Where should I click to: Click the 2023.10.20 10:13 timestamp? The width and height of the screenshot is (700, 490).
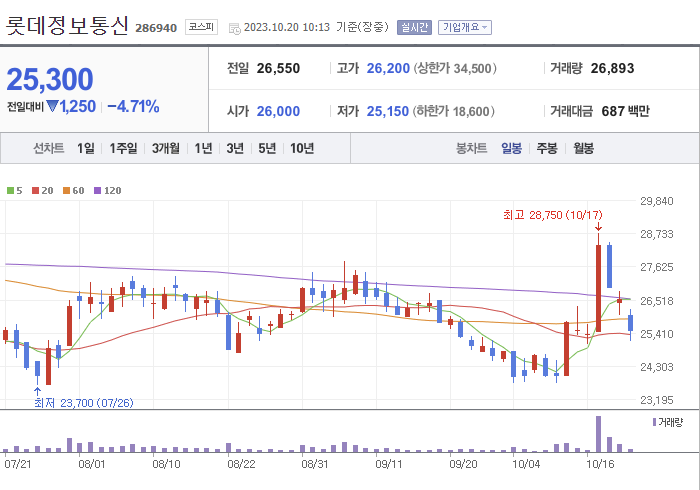(287, 27)
